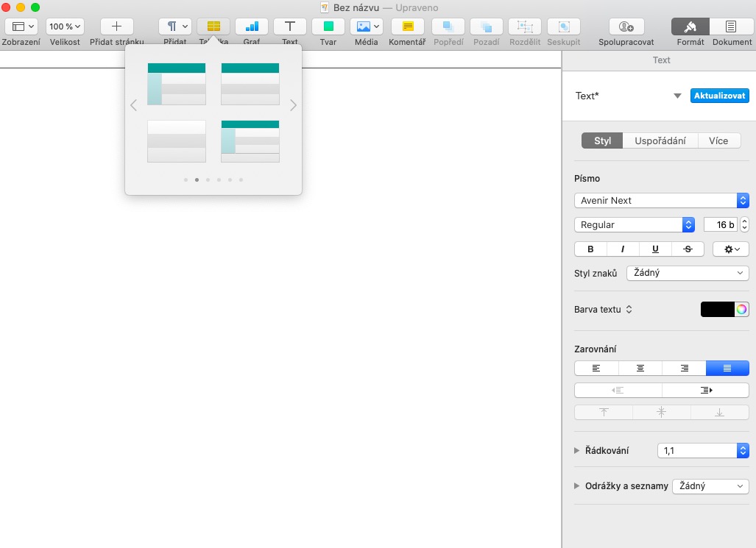Click the Přidat stránku plus button
Image resolution: width=756 pixels, height=548 pixels.
(117, 26)
